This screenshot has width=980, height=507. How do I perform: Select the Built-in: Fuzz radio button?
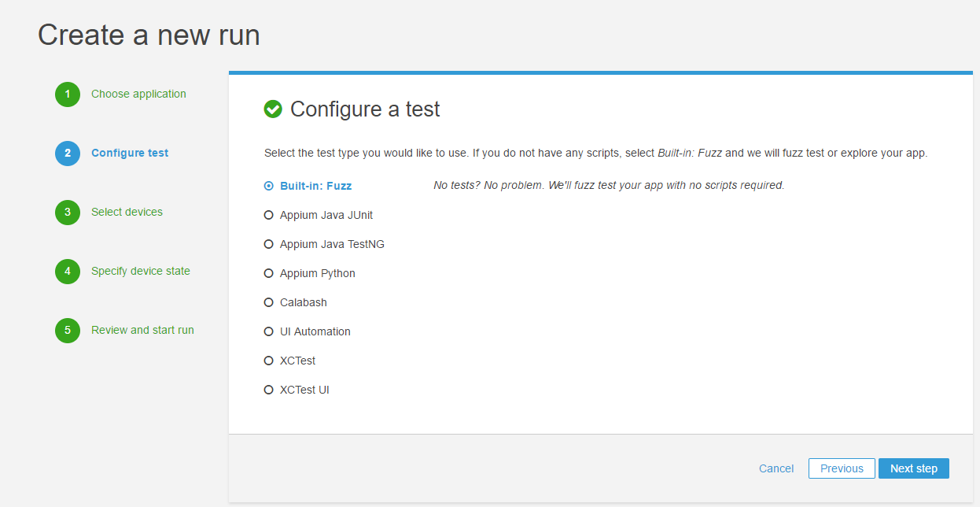point(269,187)
